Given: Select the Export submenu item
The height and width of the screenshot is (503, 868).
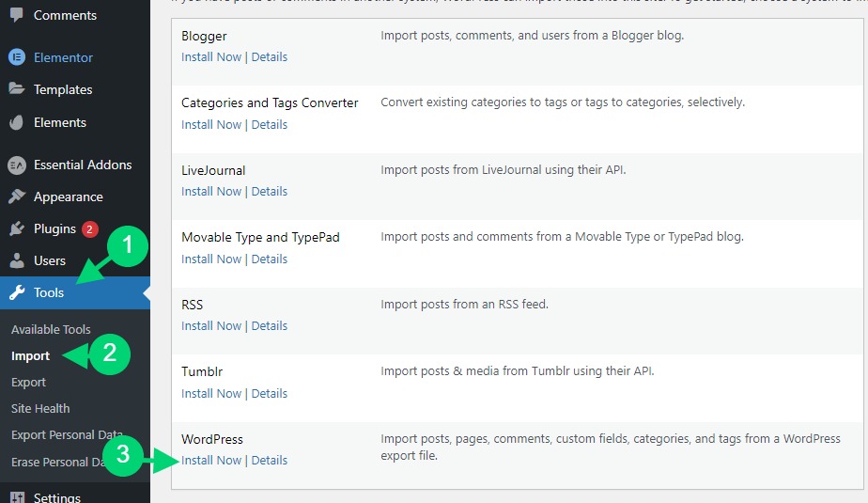Looking at the screenshot, I should 28,383.
